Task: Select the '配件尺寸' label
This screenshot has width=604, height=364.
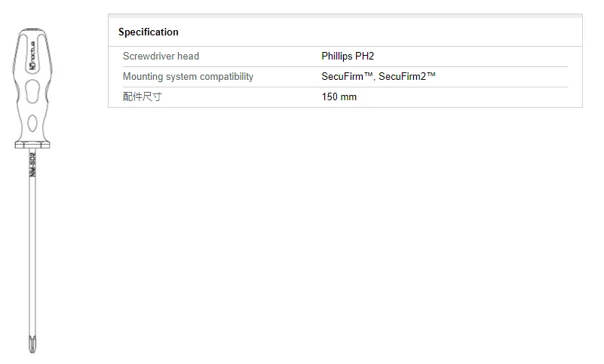Action: [x=142, y=97]
